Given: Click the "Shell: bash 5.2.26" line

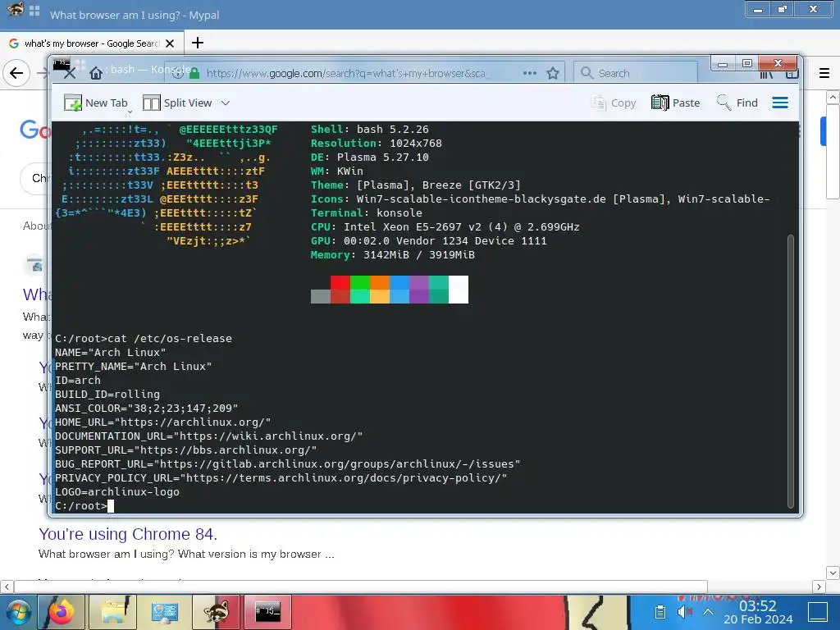Looking at the screenshot, I should coord(370,129).
